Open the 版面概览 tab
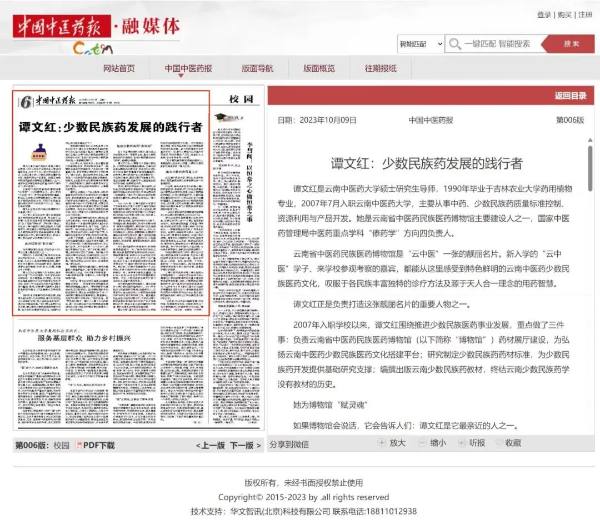The width and height of the screenshot is (600, 529). point(319,68)
